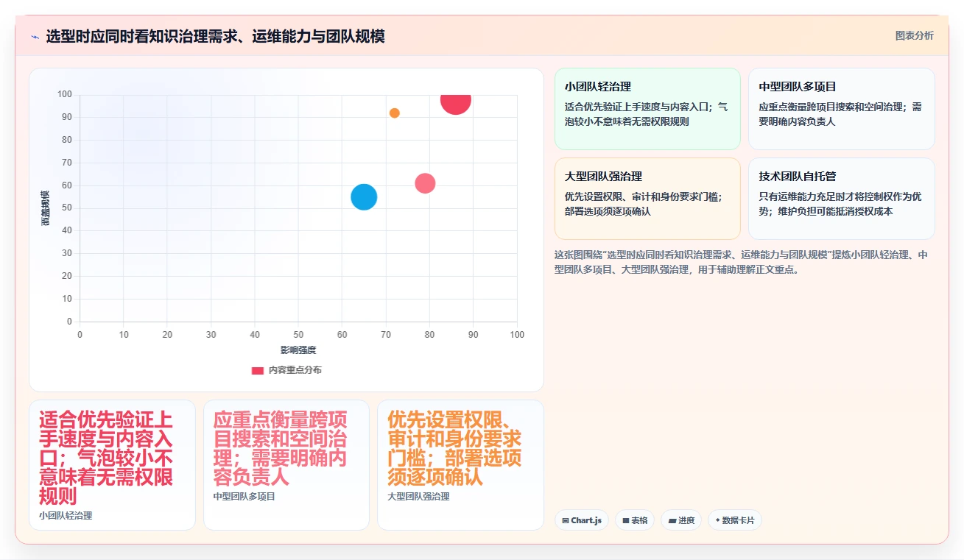Click the page title 选型时应同时看知识治理需求
Viewport: 964px width, 560px height.
click(215, 36)
